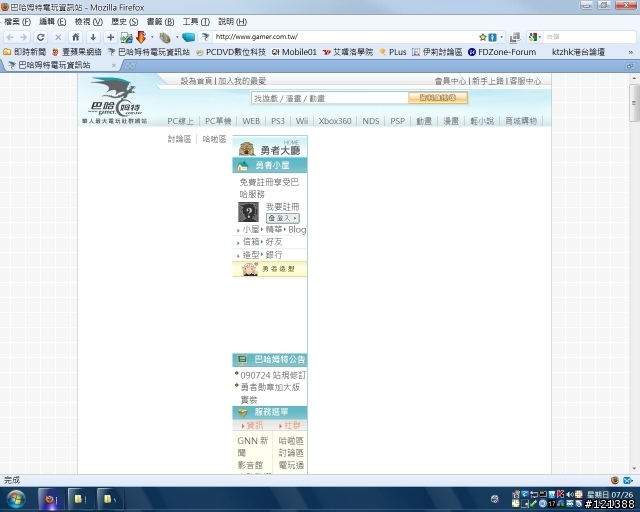This screenshot has height=512, width=640.
Task: Open the new tab button on tab strip
Action: (130, 65)
